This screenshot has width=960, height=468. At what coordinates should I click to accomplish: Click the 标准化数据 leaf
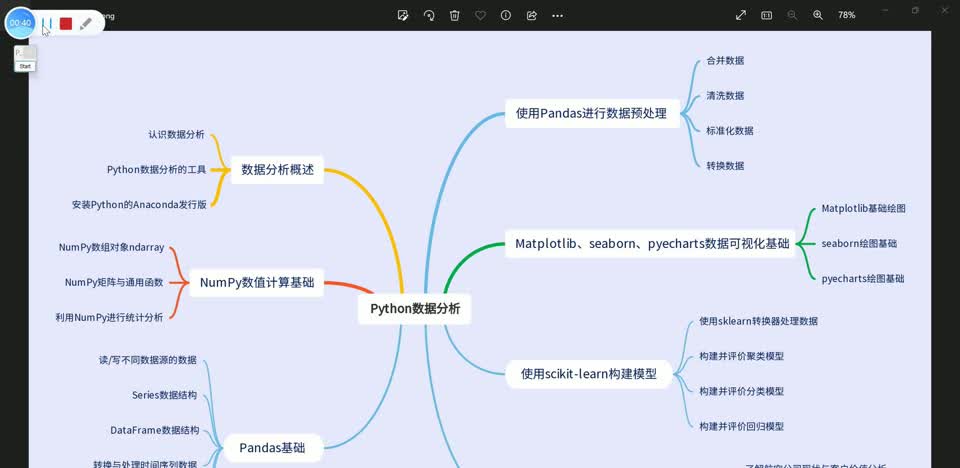730,130
